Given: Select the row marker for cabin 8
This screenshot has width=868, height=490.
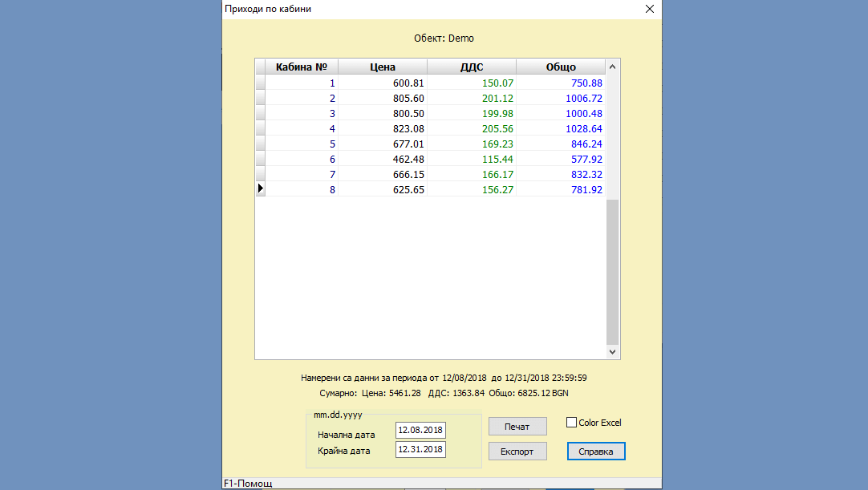Looking at the screenshot, I should coord(260,189).
